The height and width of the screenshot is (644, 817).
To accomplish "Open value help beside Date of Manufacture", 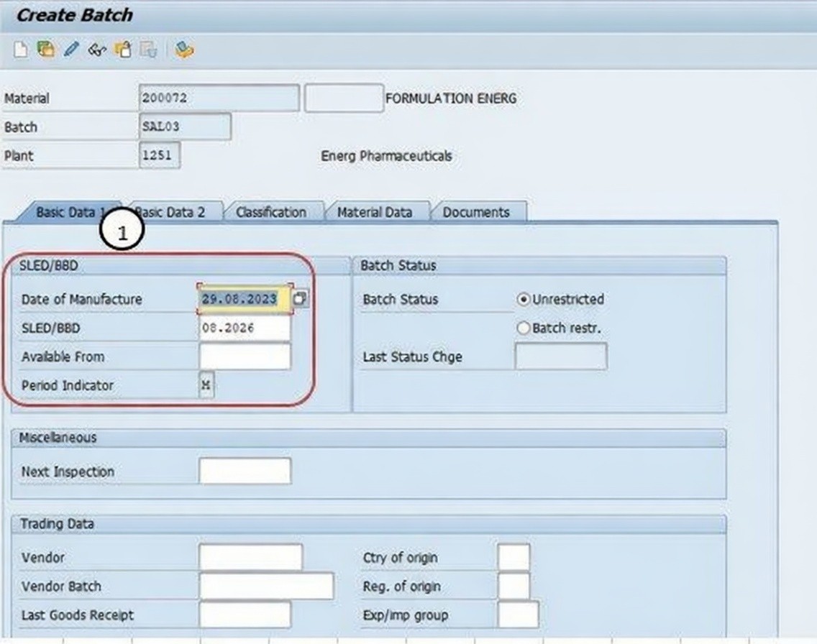I will pyautogui.click(x=301, y=299).
